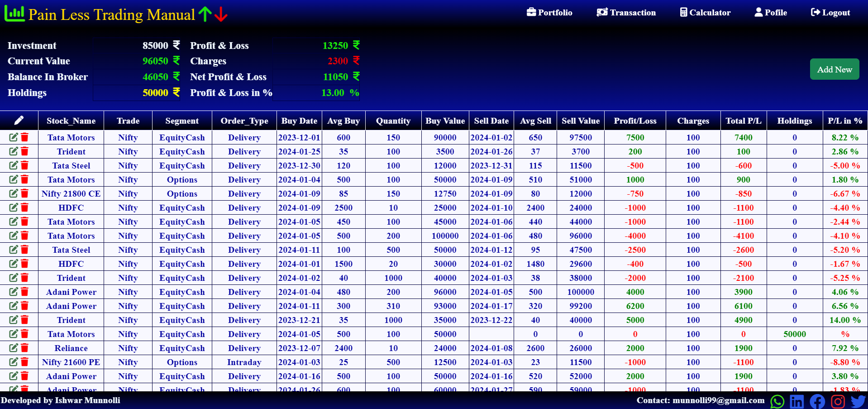Image resolution: width=868 pixels, height=409 pixels.
Task: Click the Intraday order type cell
Action: click(244, 362)
